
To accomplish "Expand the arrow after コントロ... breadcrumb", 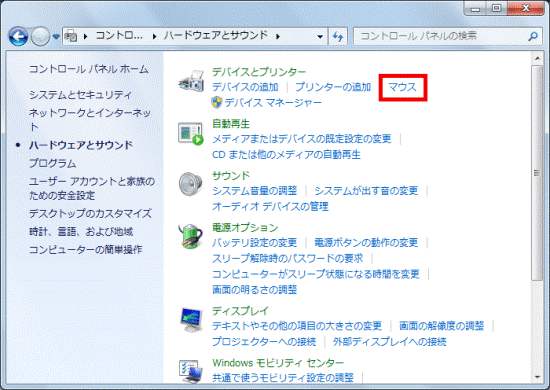I will coord(154,36).
